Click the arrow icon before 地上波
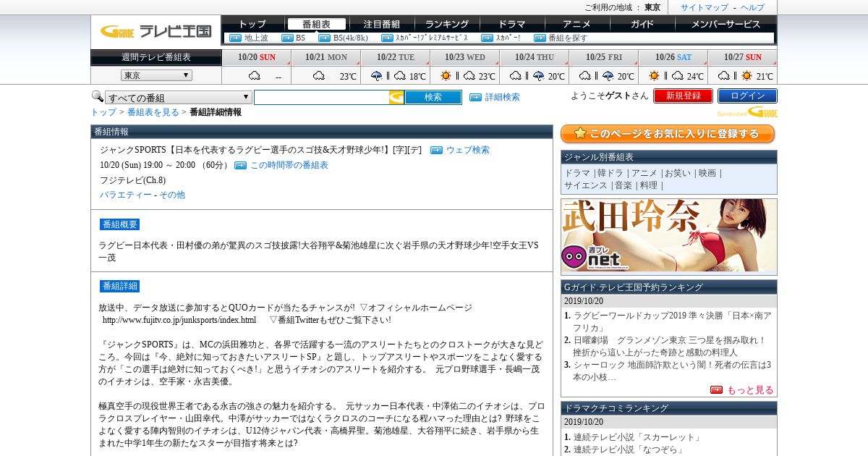This screenshot has width=868, height=456. [235, 38]
